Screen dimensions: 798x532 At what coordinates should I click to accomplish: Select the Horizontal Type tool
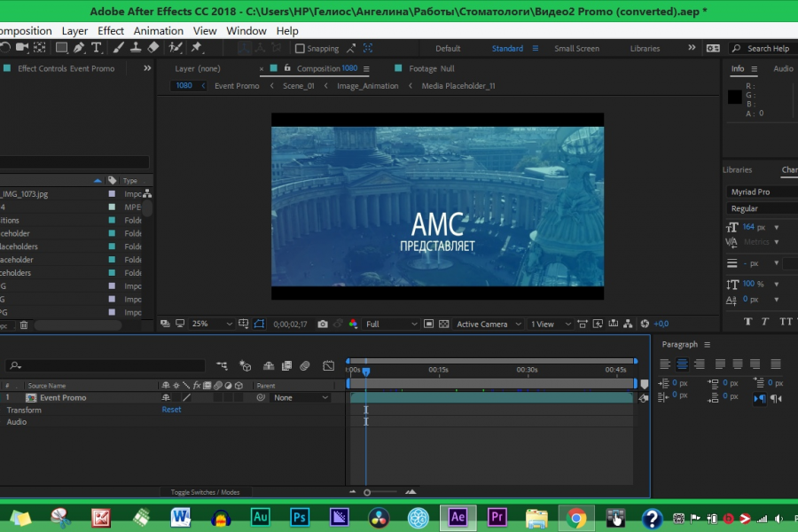(x=97, y=48)
